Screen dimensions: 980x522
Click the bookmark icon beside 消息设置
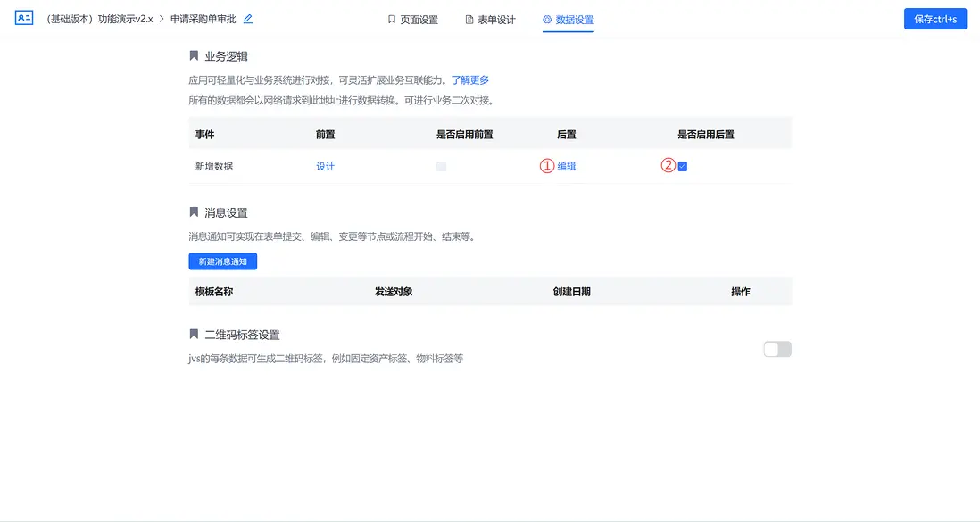194,212
